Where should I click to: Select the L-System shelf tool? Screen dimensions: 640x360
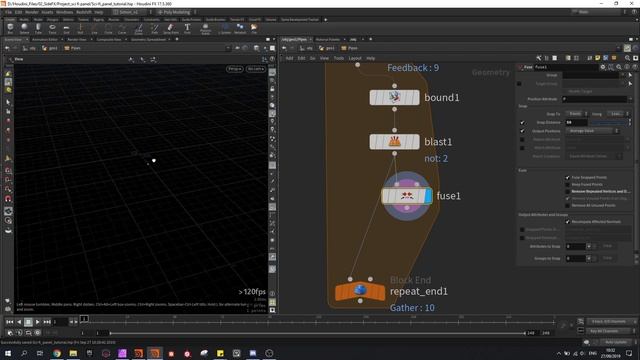click(x=224, y=28)
